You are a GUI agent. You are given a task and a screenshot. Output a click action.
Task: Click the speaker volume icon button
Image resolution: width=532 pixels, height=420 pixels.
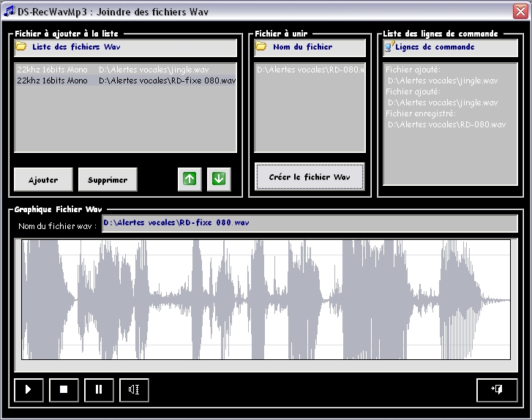point(134,389)
